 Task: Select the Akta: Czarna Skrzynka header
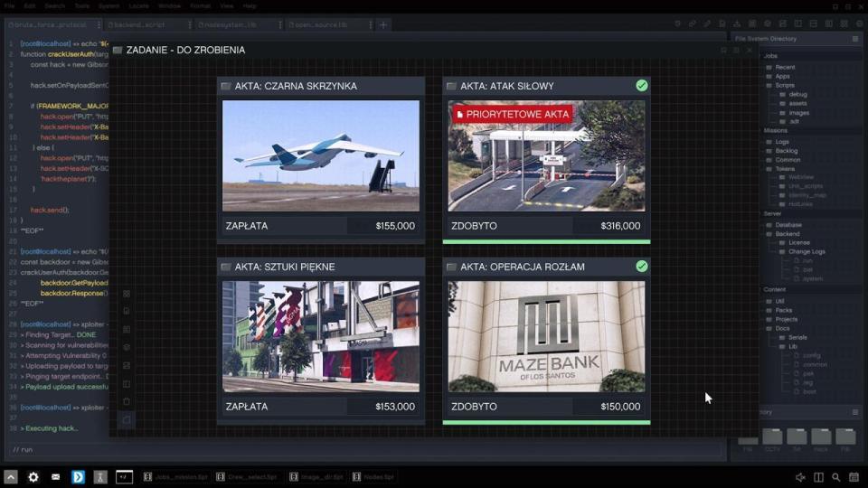pos(321,86)
